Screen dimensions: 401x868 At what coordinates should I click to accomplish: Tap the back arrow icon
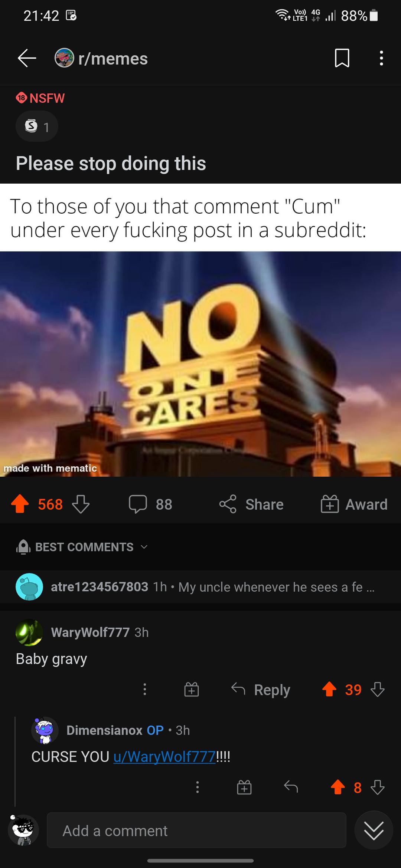click(27, 59)
